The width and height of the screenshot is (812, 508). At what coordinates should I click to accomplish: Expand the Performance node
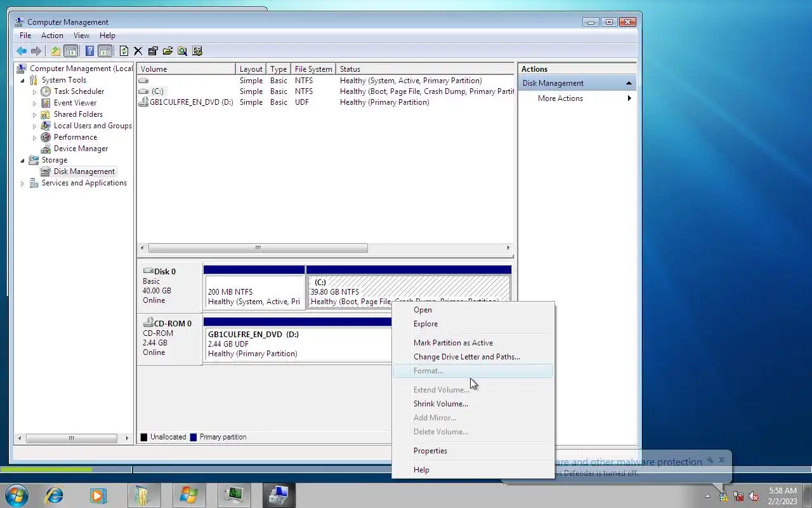click(35, 137)
